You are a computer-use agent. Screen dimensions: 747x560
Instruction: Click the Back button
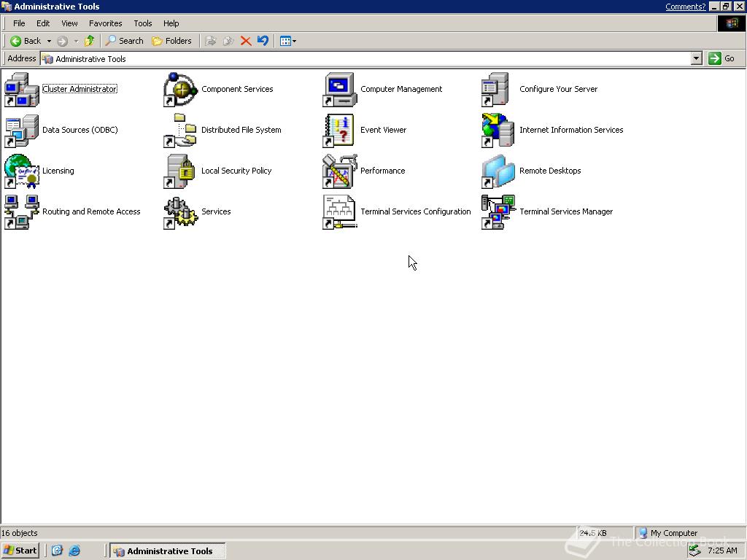coord(26,41)
